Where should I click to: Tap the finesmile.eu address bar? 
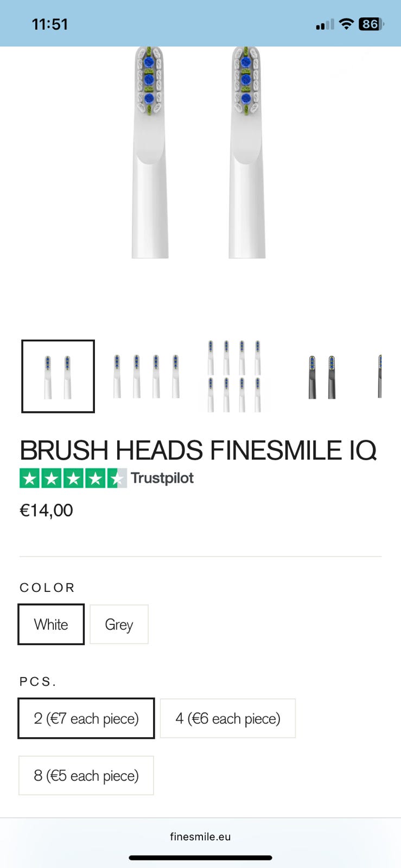pos(200,837)
